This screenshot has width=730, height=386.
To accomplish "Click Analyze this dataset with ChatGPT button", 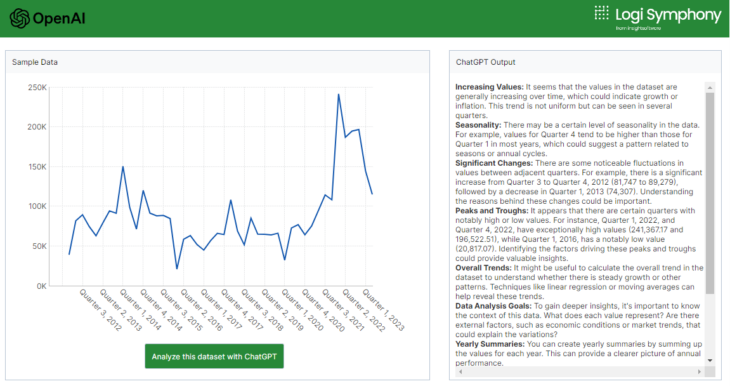I will (x=214, y=357).
